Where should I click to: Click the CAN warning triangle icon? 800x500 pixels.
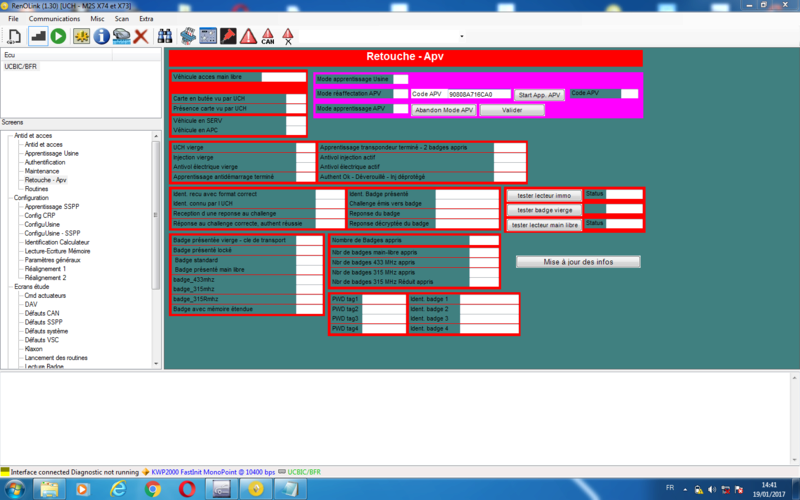pos(268,36)
